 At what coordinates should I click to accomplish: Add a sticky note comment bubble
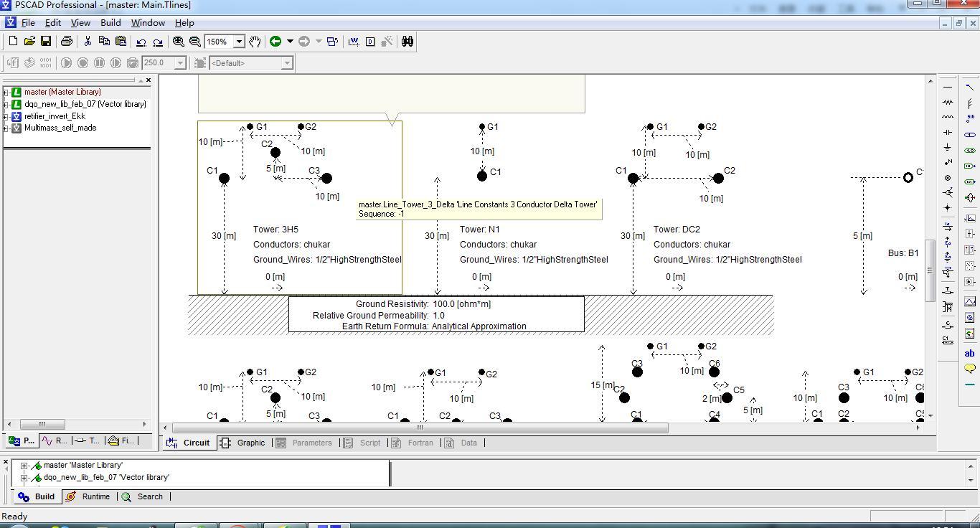click(970, 369)
